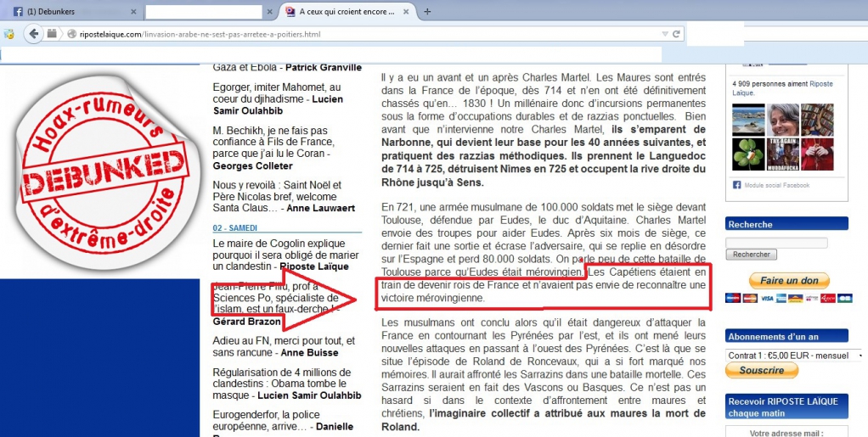Image resolution: width=868 pixels, height=437 pixels.
Task: Click the Facebook favicon on Debunkers tab
Action: click(18, 12)
